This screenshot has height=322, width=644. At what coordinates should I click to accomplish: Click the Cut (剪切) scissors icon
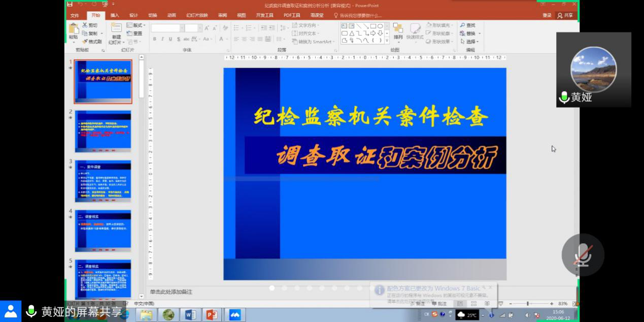tap(85, 25)
